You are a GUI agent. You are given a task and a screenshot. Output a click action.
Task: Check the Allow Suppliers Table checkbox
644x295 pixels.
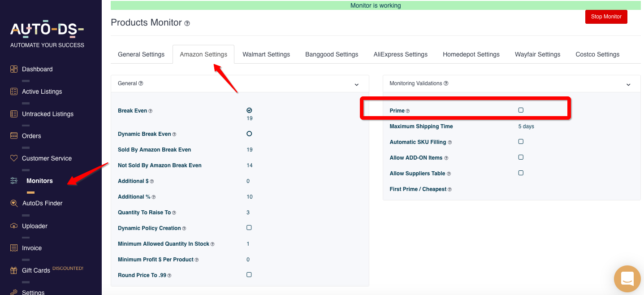(521, 173)
